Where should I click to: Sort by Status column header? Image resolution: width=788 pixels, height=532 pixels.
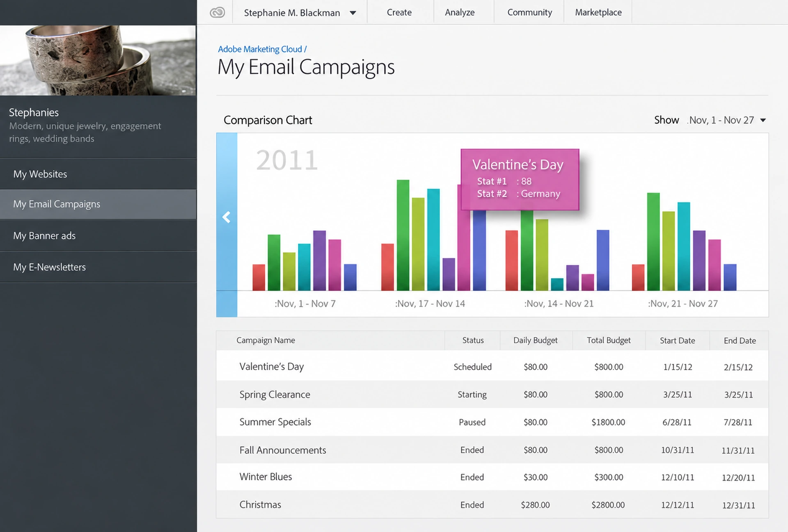click(473, 340)
